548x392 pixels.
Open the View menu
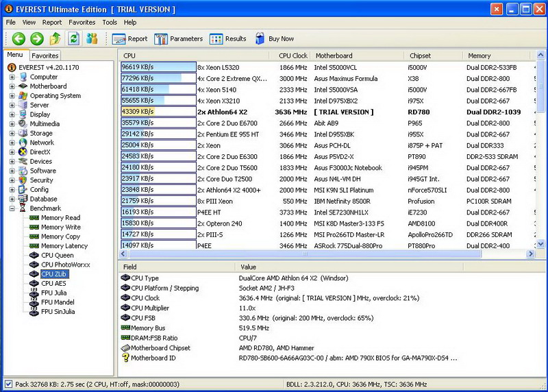29,23
